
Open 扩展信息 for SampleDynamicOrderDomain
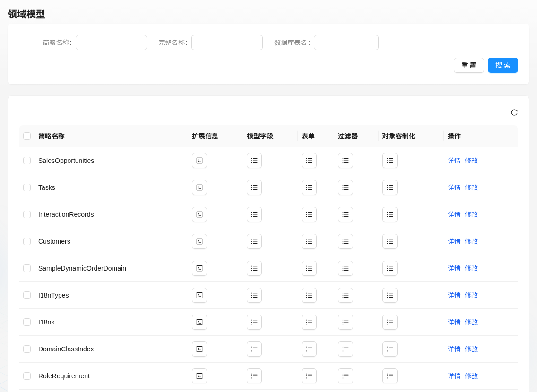199,268
